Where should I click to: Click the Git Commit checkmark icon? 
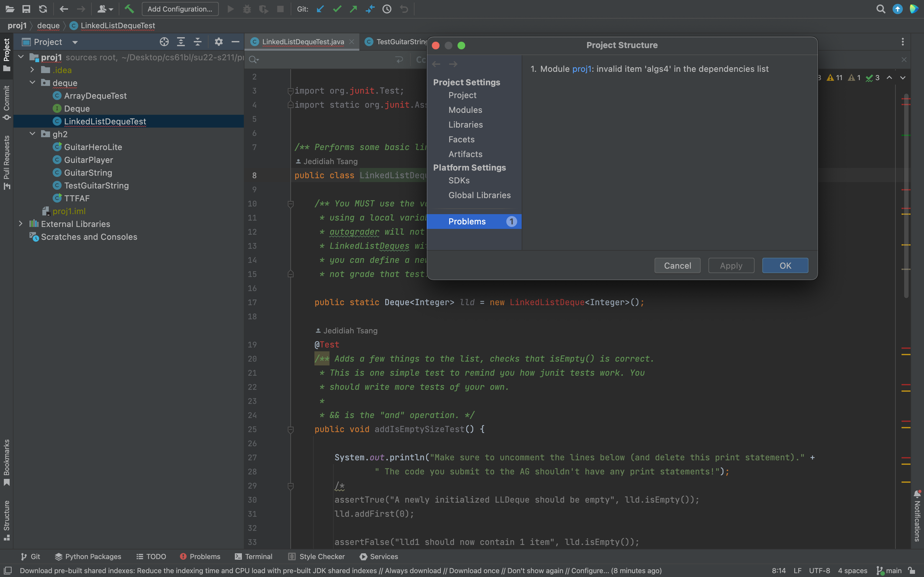pyautogui.click(x=337, y=9)
